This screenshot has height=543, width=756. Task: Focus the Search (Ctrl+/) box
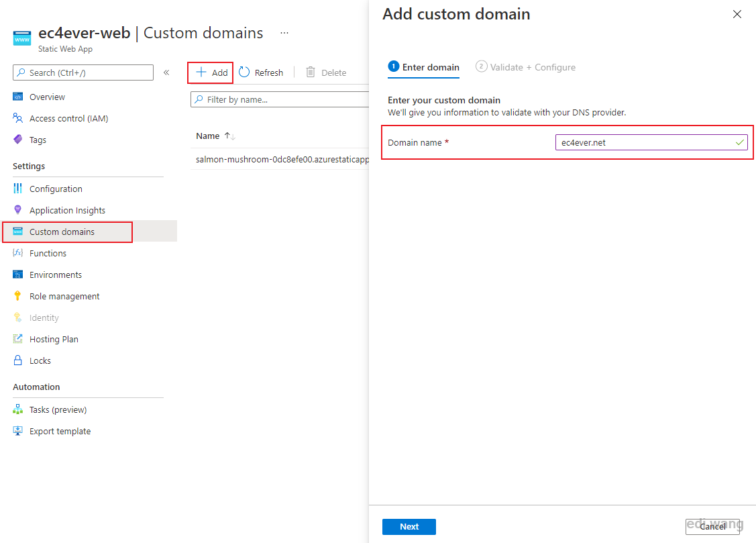pyautogui.click(x=83, y=72)
